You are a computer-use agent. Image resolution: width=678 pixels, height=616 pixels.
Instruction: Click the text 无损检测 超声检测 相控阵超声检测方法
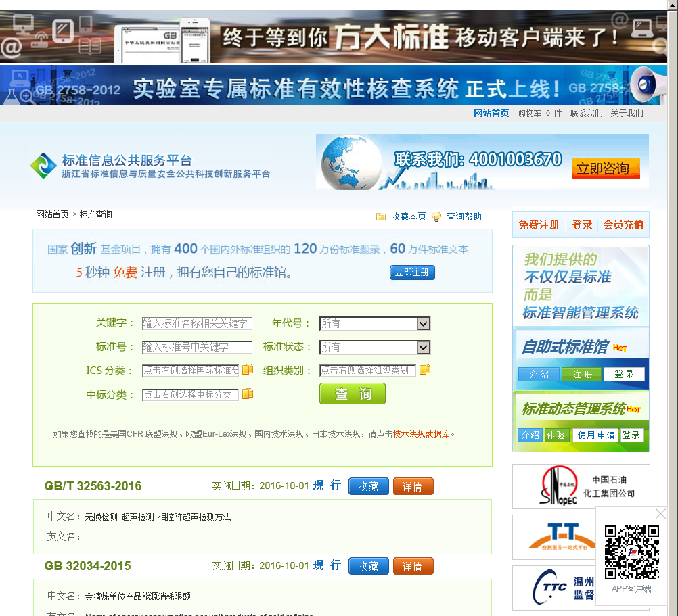pyautogui.click(x=158, y=517)
